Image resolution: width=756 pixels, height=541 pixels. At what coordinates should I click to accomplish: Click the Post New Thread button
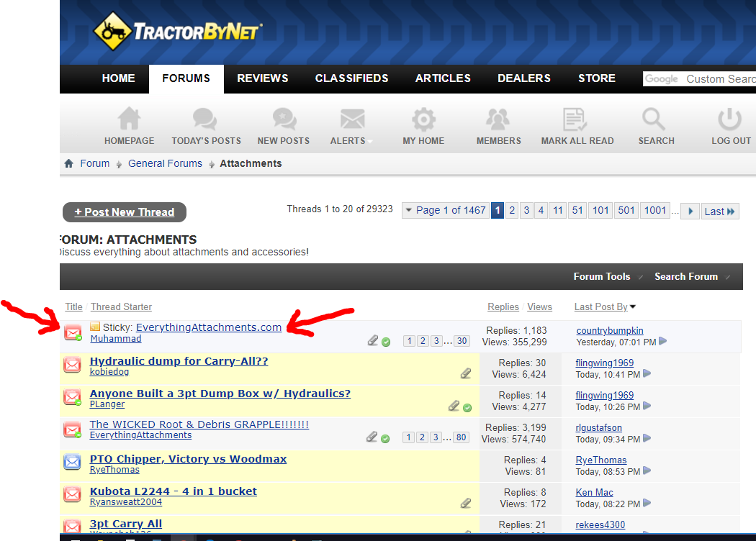coord(125,212)
